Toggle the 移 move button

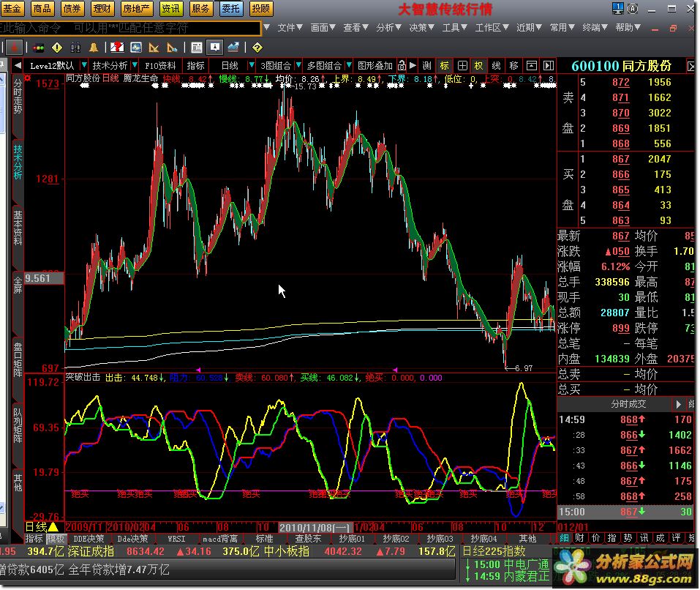click(x=513, y=66)
